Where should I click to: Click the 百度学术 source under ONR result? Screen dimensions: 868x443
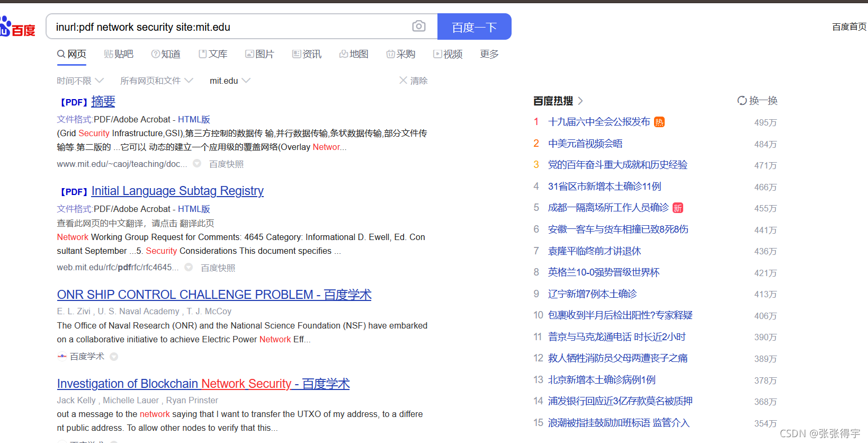[87, 357]
